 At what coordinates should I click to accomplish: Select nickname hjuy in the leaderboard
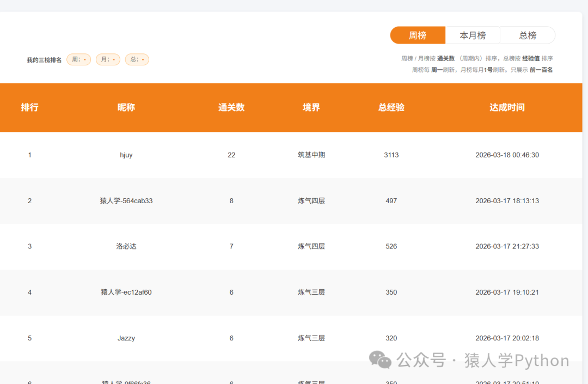pyautogui.click(x=126, y=155)
